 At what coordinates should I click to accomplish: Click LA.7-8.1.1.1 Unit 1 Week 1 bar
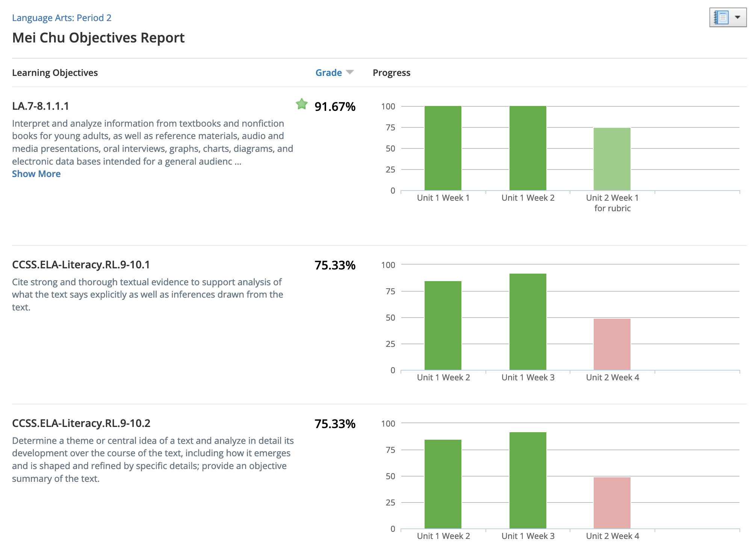[x=443, y=148]
